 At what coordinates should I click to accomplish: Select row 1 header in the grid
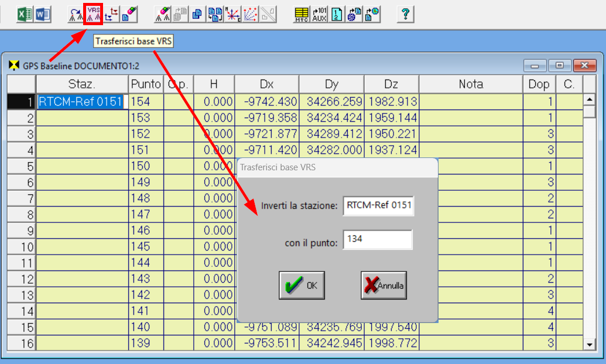pyautogui.click(x=21, y=102)
